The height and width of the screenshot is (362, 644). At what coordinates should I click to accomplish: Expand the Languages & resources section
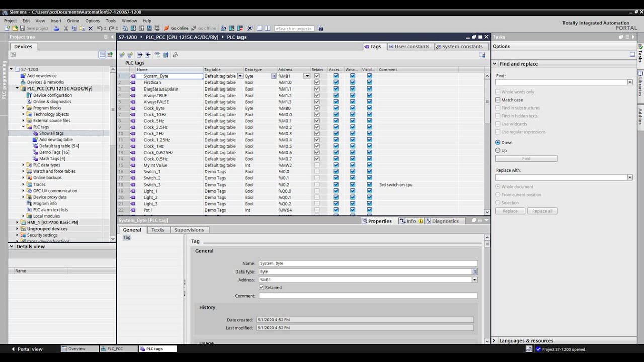pos(495,341)
